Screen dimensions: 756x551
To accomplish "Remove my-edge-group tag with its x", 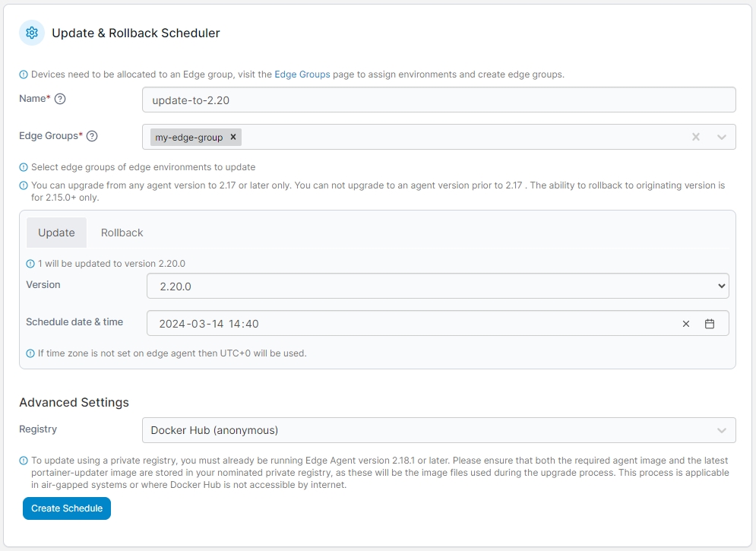I will tap(232, 137).
